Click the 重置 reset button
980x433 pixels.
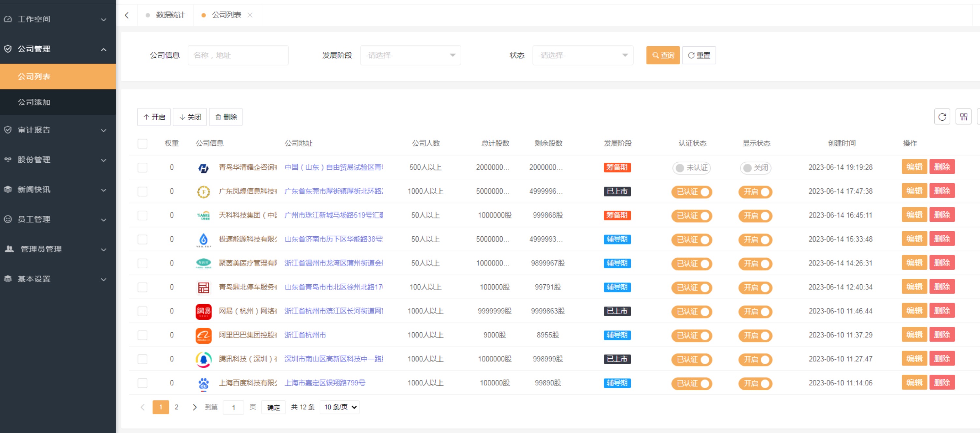[x=699, y=55]
